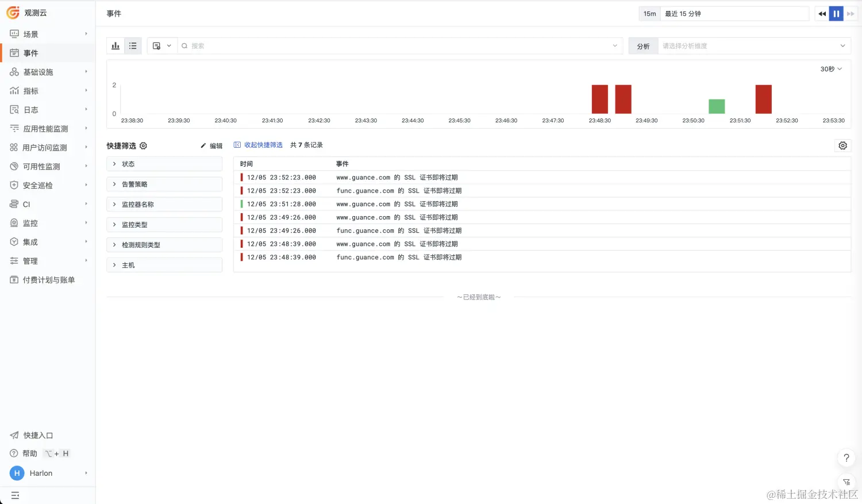Viewport: 862px width, 504px height.
Task: Click the 帮助 question icon in sidebar
Action: pyautogui.click(x=14, y=453)
